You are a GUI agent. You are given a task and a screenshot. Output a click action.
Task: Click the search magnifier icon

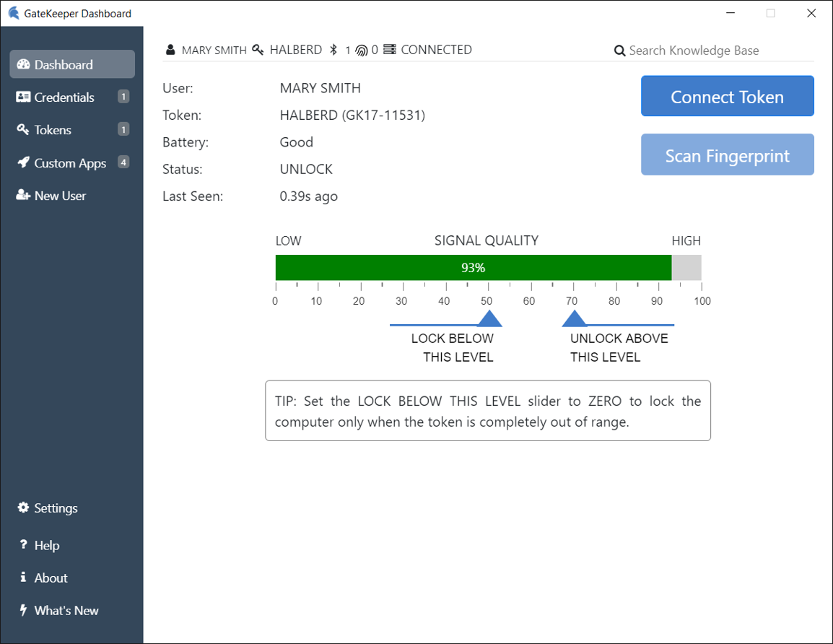point(619,51)
